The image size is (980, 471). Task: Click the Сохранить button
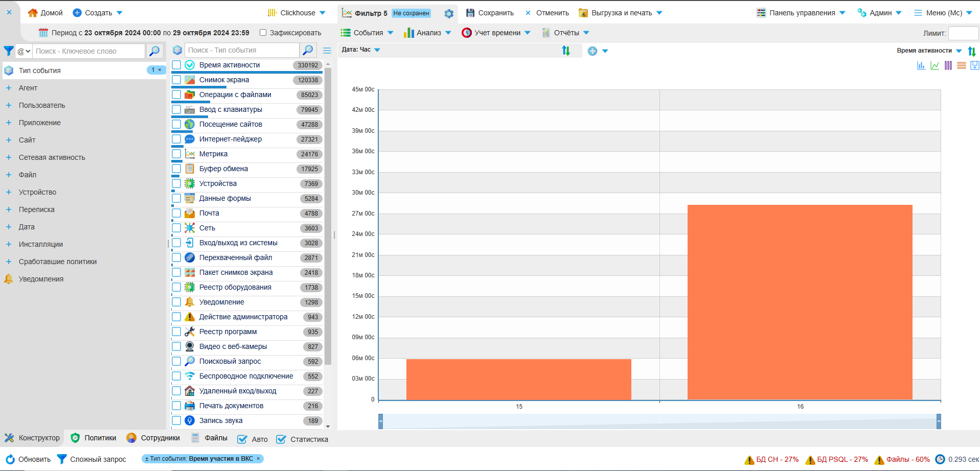(490, 13)
